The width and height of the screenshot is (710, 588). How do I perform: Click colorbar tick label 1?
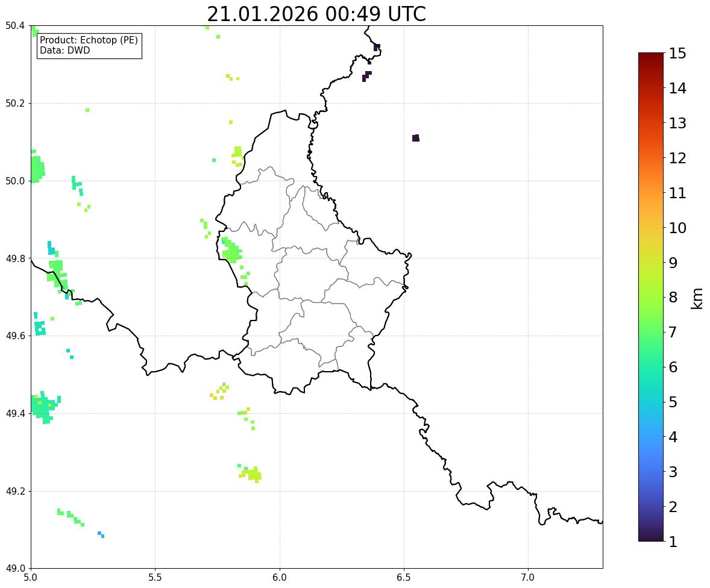(673, 542)
